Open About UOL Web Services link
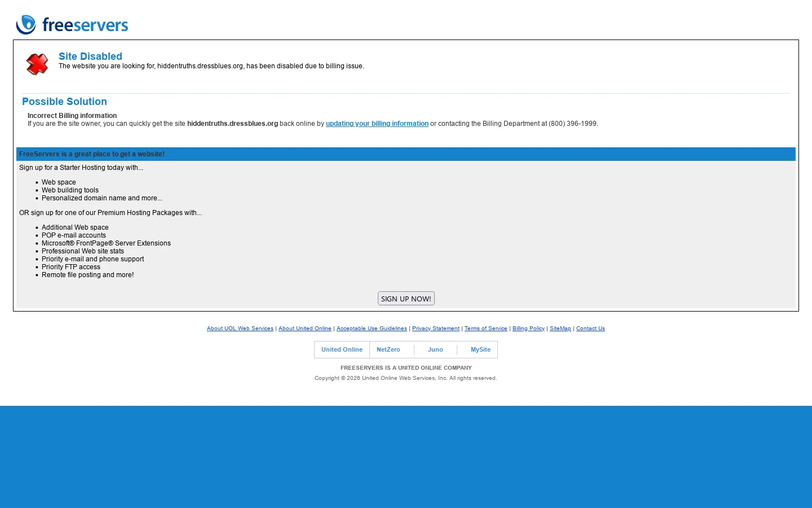 240,329
